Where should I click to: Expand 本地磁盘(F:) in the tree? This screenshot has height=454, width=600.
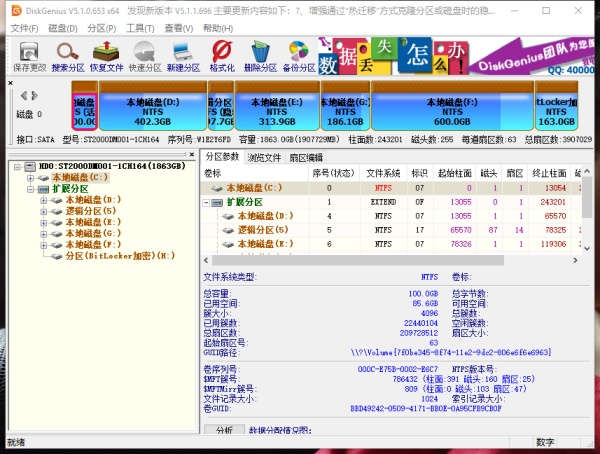pos(43,245)
